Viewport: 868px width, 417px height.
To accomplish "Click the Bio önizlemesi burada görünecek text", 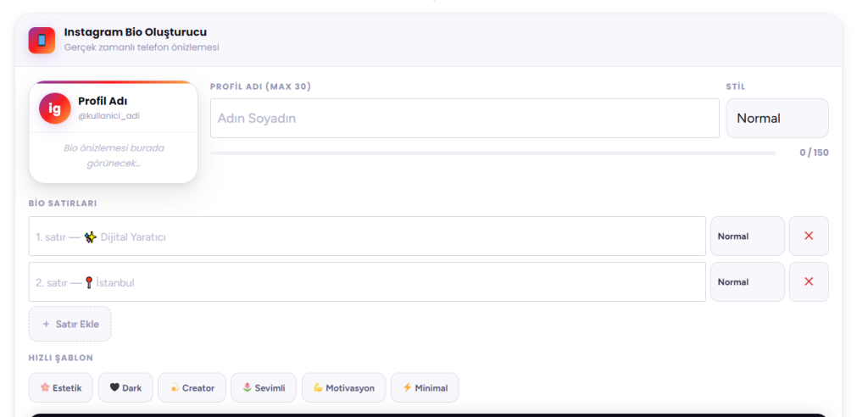I will [114, 156].
